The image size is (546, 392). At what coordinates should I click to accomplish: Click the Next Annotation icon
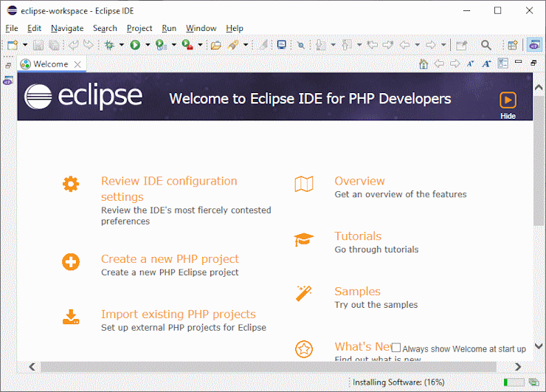(321, 45)
